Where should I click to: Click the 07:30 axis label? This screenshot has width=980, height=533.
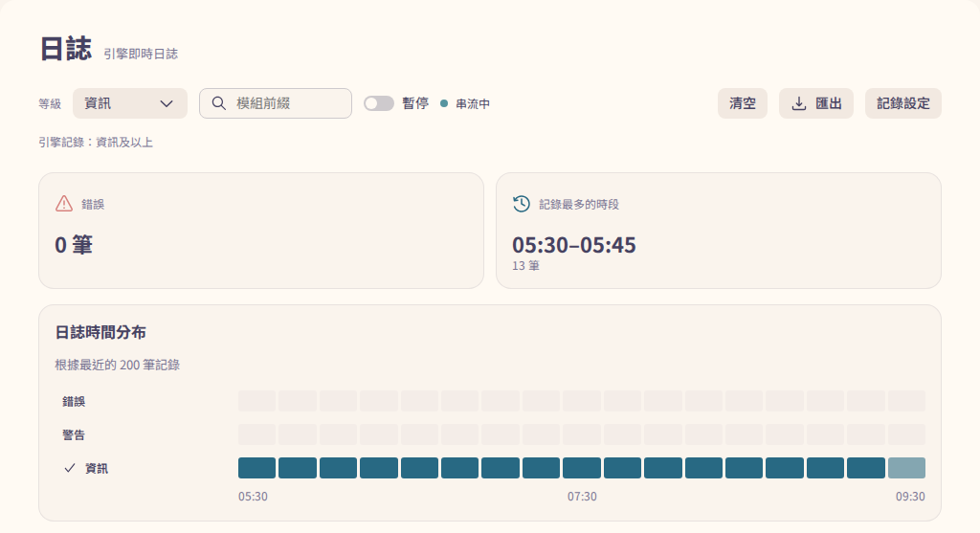point(582,497)
